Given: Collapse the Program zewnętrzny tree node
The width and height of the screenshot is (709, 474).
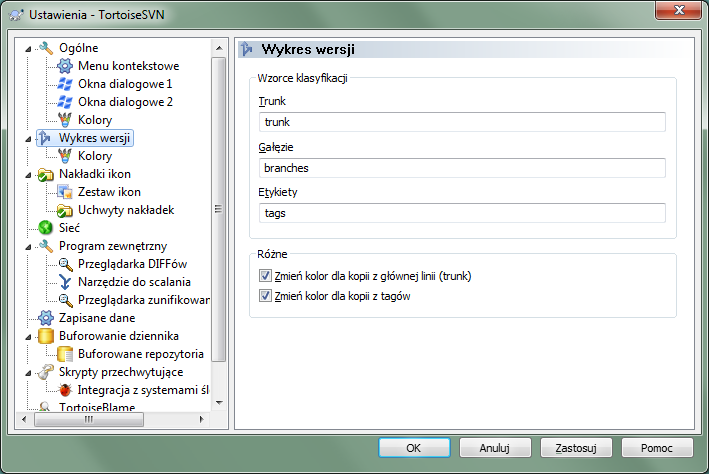Looking at the screenshot, I should pyautogui.click(x=28, y=247).
